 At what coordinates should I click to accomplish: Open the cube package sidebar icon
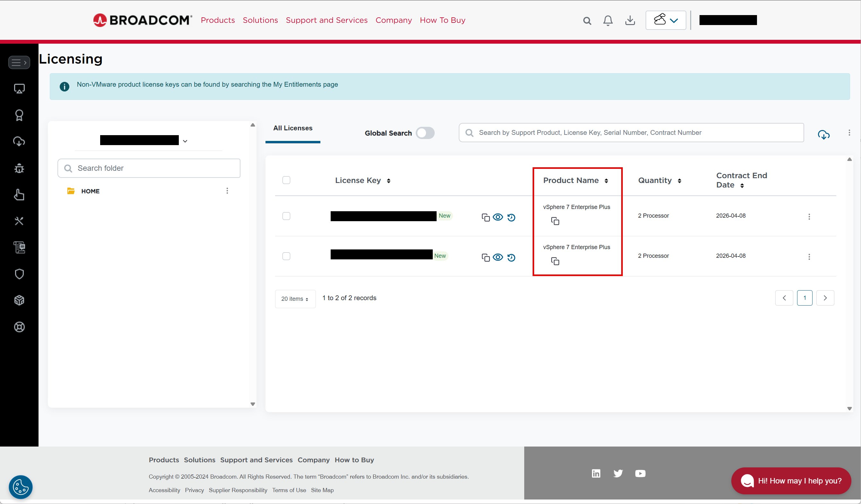(x=19, y=300)
